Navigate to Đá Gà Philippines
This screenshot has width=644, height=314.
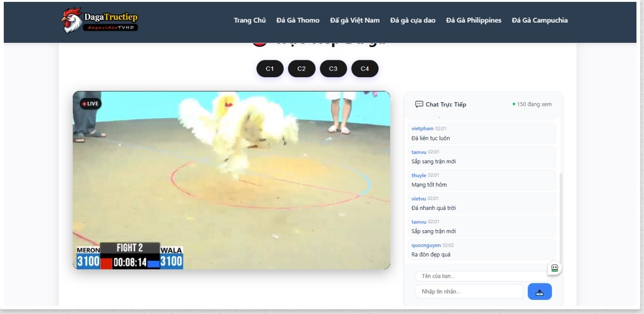(473, 20)
